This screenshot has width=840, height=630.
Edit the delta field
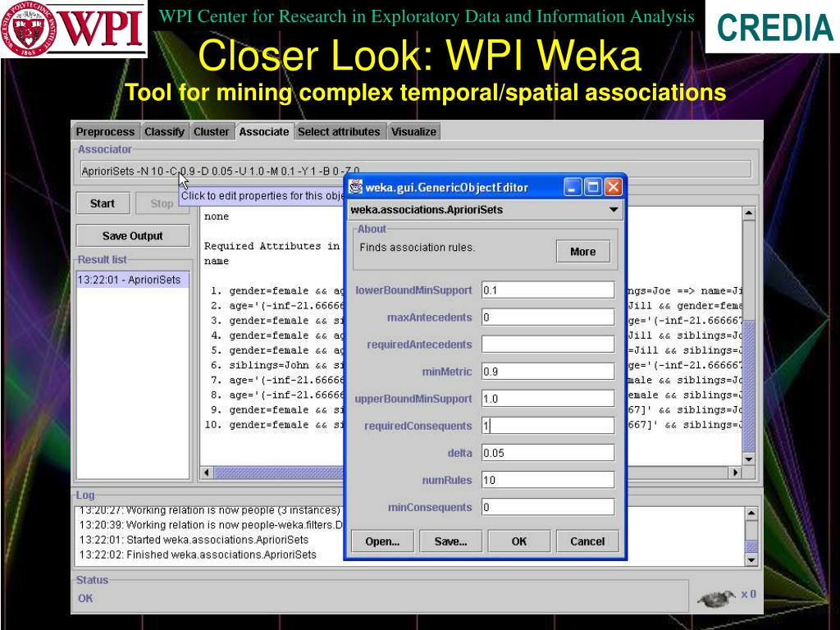pyautogui.click(x=547, y=453)
